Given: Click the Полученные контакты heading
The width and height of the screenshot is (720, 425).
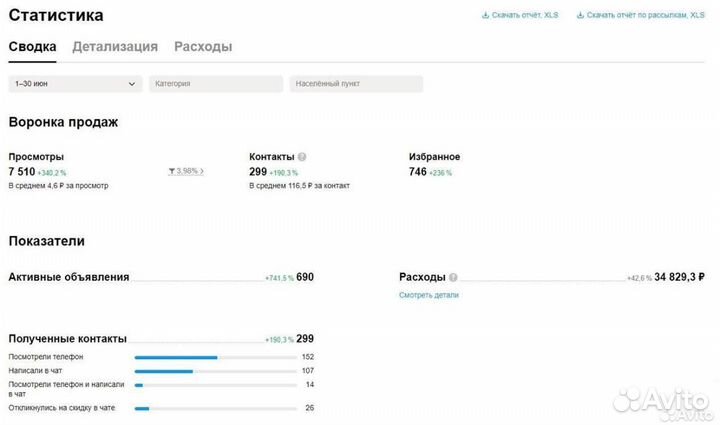Looking at the screenshot, I should (68, 339).
